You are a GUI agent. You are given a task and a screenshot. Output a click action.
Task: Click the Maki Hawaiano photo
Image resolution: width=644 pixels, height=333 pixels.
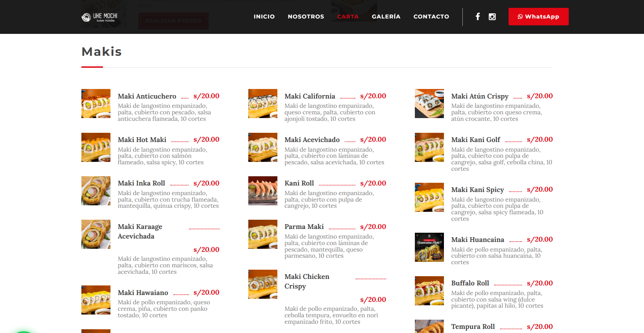(96, 300)
